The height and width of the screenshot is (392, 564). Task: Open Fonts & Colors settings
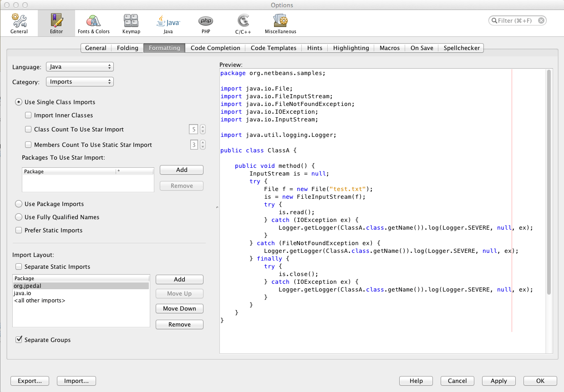click(93, 23)
